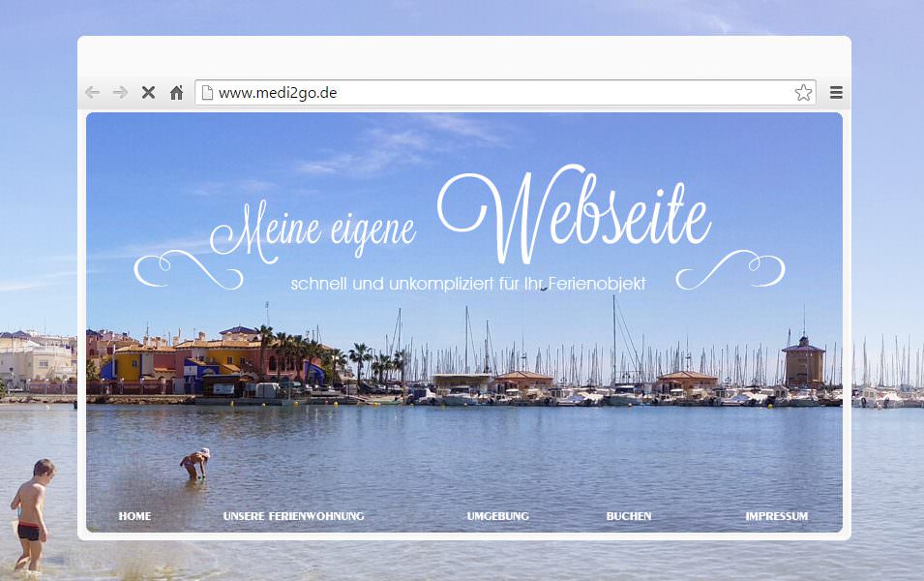924x581 pixels.
Task: Click the child bending in the water
Action: (195, 464)
